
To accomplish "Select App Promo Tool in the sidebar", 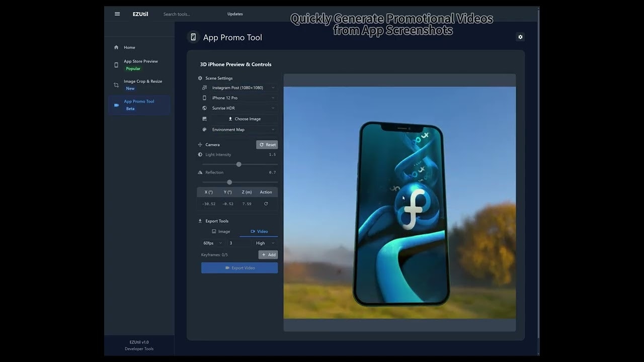I will (x=139, y=105).
